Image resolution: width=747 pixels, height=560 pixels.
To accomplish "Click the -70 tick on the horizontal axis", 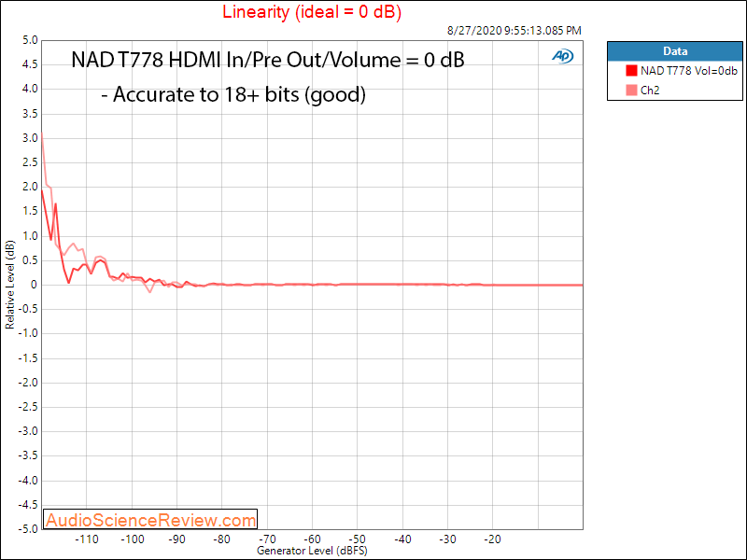I will 267,539.
